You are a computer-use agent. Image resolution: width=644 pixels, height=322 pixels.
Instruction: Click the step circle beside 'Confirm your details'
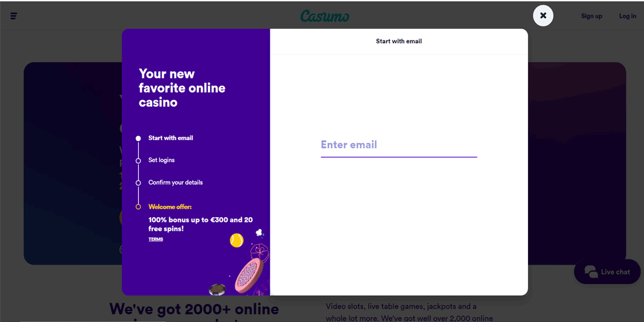coord(138,183)
